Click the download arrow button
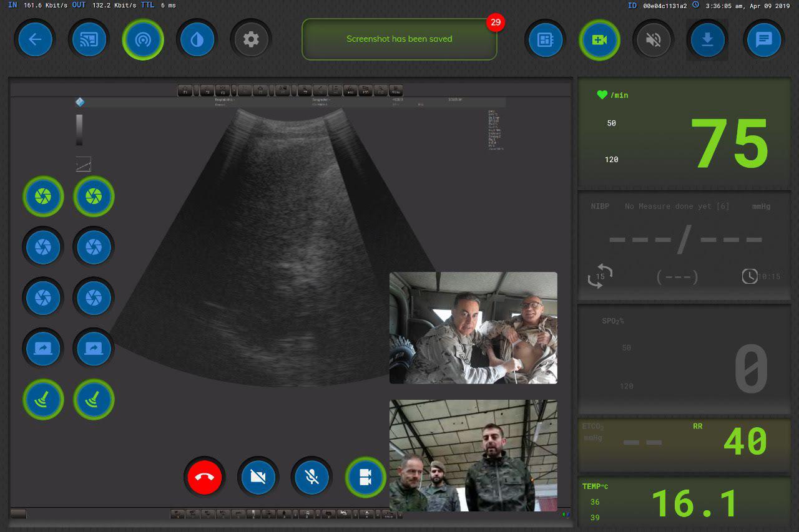799x532 pixels. pyautogui.click(x=707, y=40)
